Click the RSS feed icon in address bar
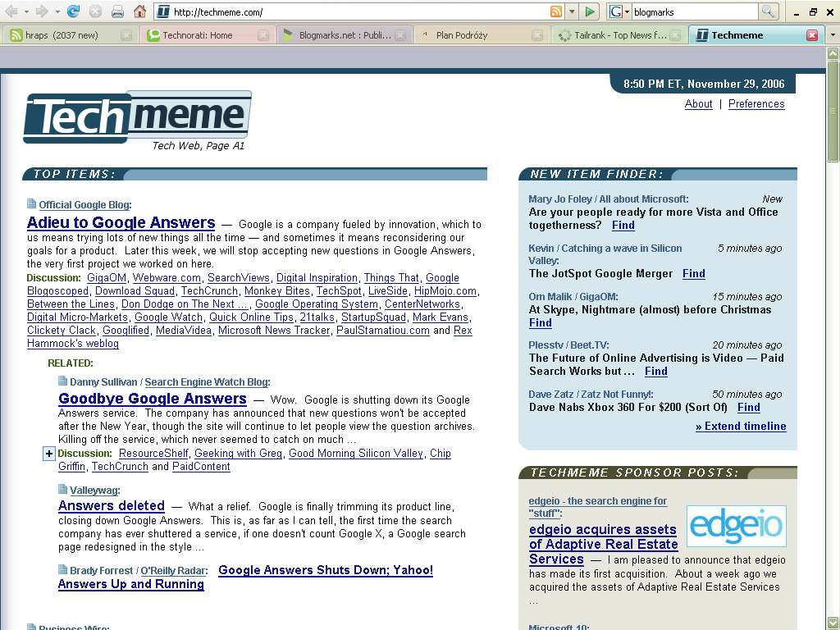Viewport: 840px width, 630px height. (557, 11)
